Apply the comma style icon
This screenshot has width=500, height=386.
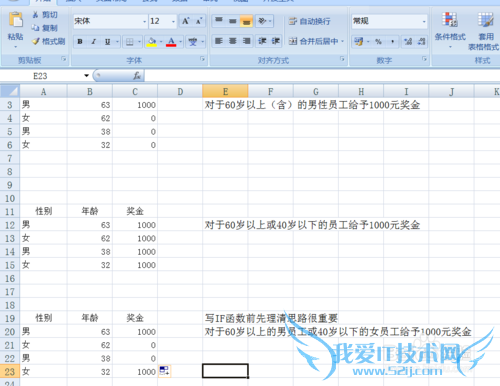392,42
